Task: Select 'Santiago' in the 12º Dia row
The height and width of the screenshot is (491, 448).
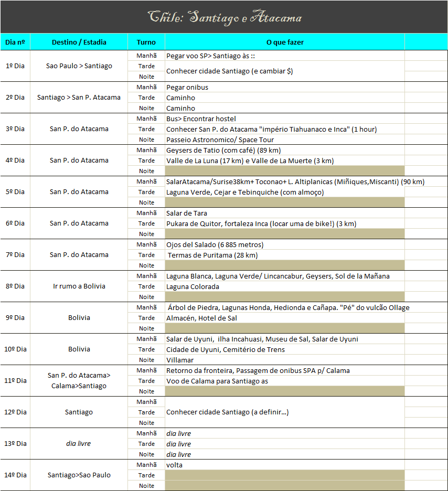Action: point(79,412)
